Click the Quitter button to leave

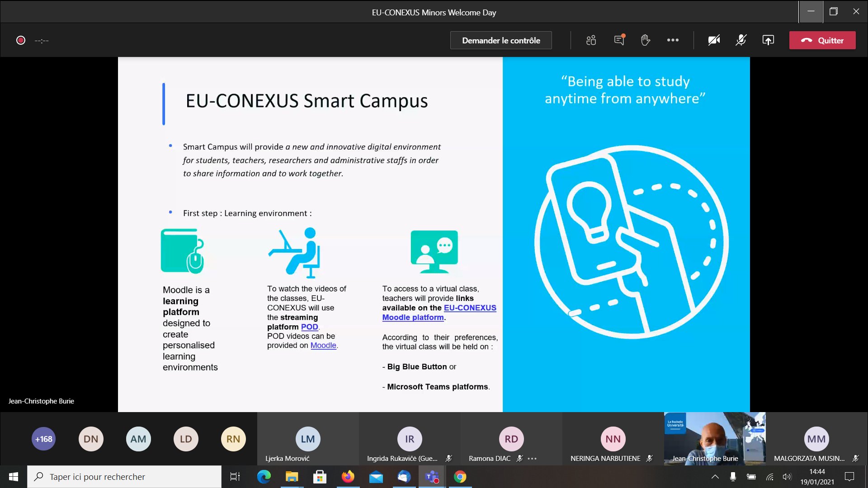pyautogui.click(x=822, y=40)
